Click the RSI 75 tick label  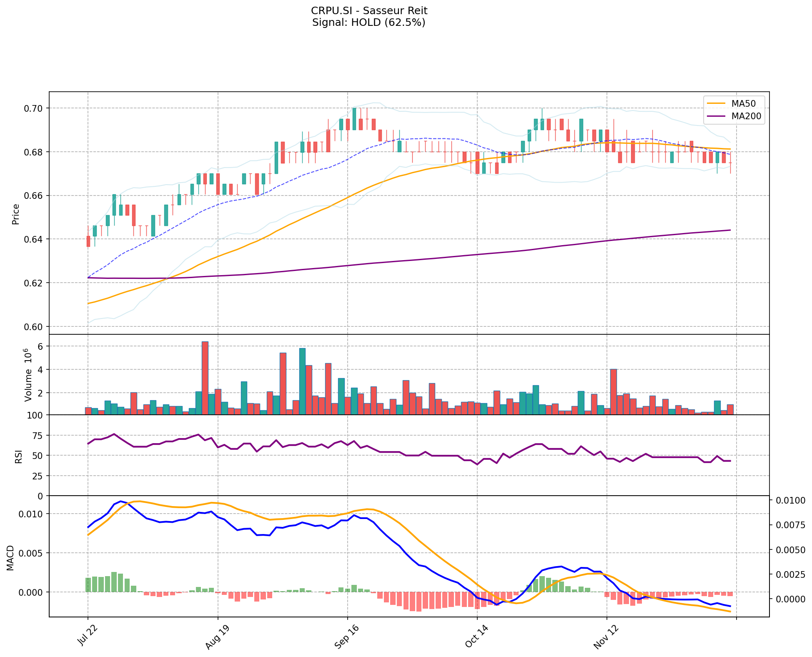point(38,436)
